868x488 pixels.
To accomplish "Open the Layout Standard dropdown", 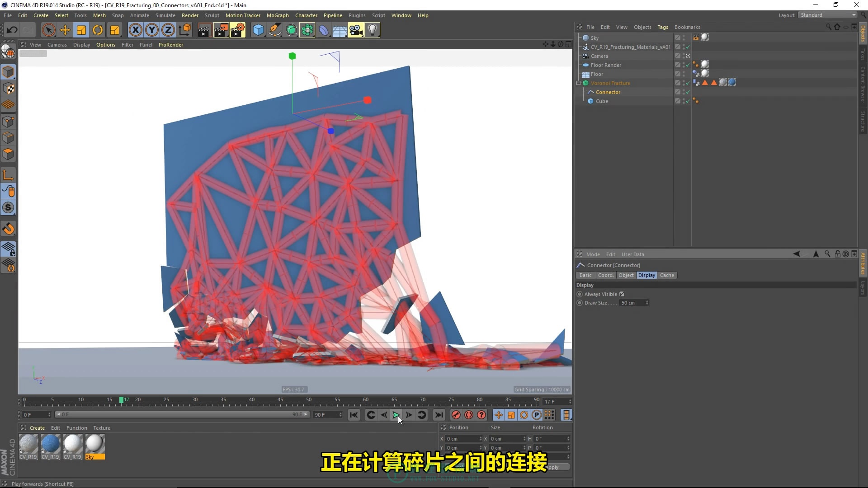I will pos(828,15).
